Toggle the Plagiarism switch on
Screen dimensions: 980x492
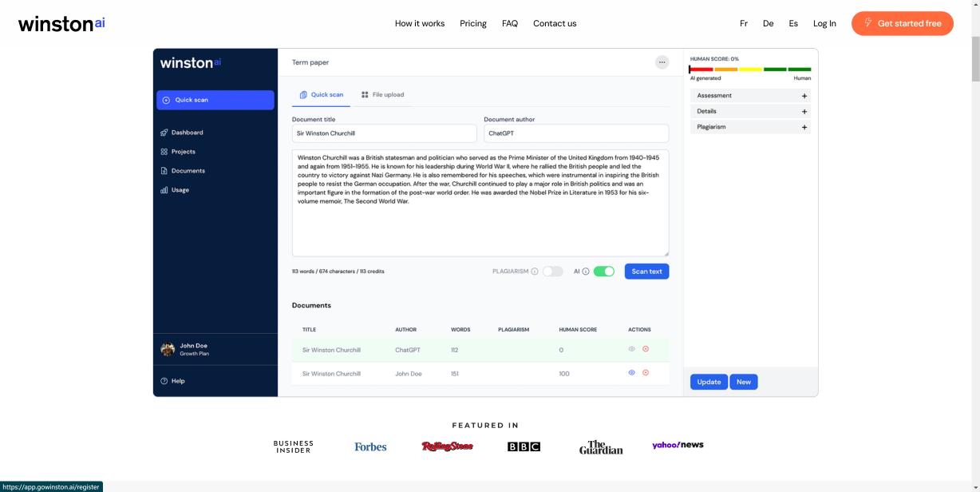point(553,272)
